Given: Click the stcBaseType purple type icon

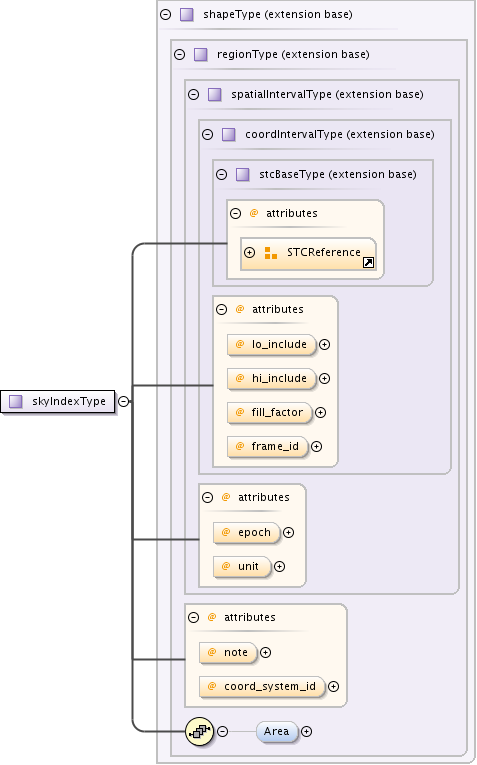Looking at the screenshot, I should [243, 175].
